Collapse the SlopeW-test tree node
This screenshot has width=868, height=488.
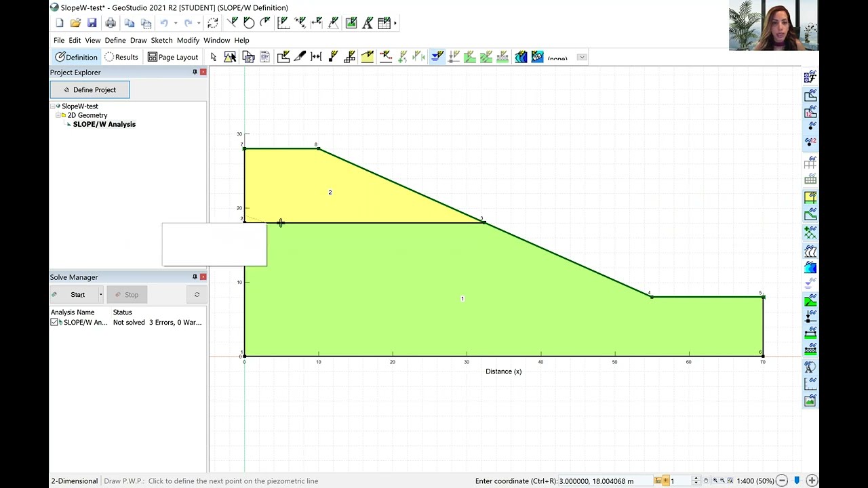tap(53, 106)
